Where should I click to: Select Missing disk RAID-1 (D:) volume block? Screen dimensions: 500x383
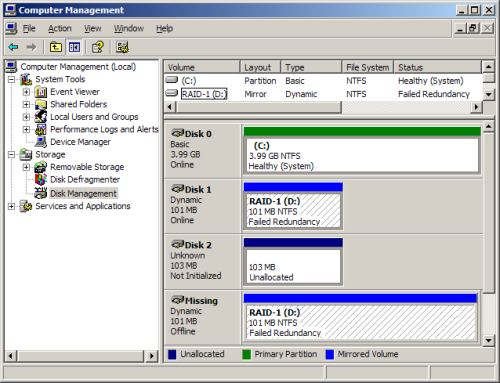tap(360, 317)
